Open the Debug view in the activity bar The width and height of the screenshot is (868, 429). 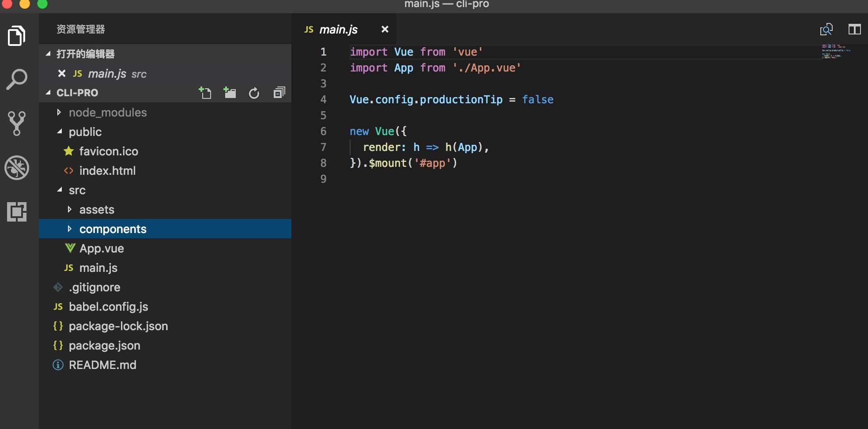[x=17, y=168]
